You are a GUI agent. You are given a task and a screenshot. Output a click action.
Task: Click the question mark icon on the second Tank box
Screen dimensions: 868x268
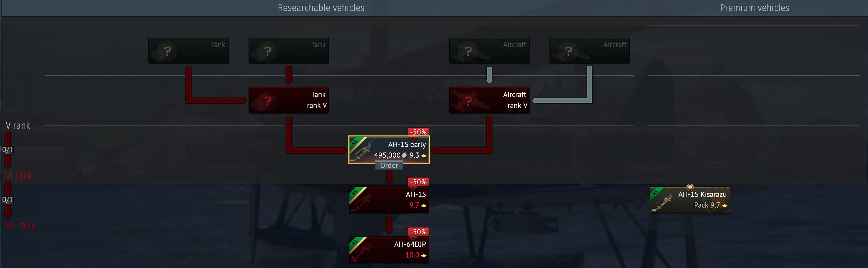(268, 51)
